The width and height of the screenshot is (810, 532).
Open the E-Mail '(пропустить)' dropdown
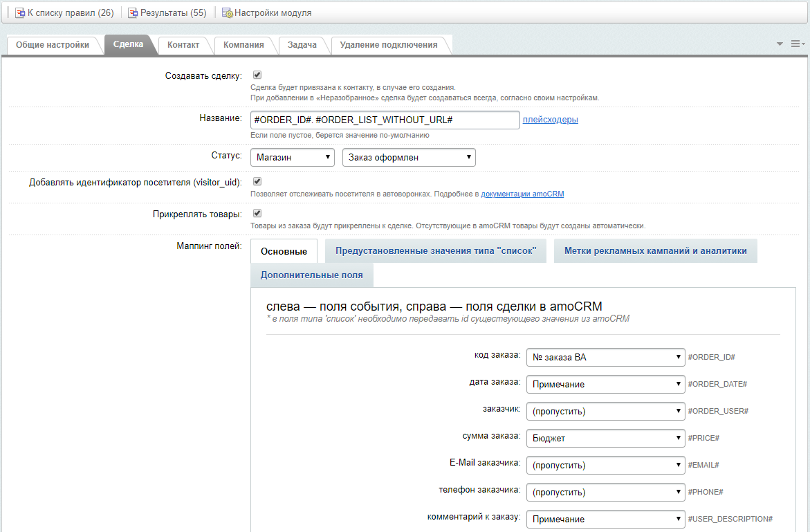click(x=605, y=465)
